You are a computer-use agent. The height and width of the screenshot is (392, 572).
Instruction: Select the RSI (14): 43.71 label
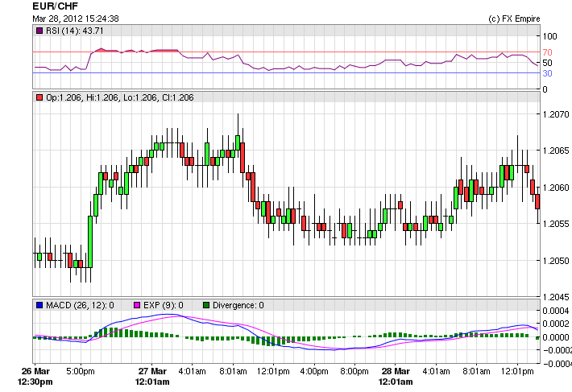click(x=75, y=31)
